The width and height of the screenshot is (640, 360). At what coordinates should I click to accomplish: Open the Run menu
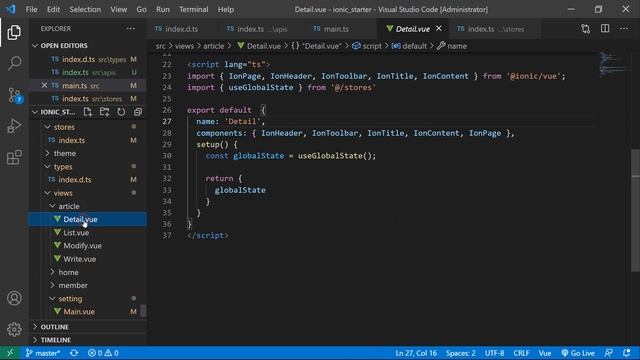(162, 9)
